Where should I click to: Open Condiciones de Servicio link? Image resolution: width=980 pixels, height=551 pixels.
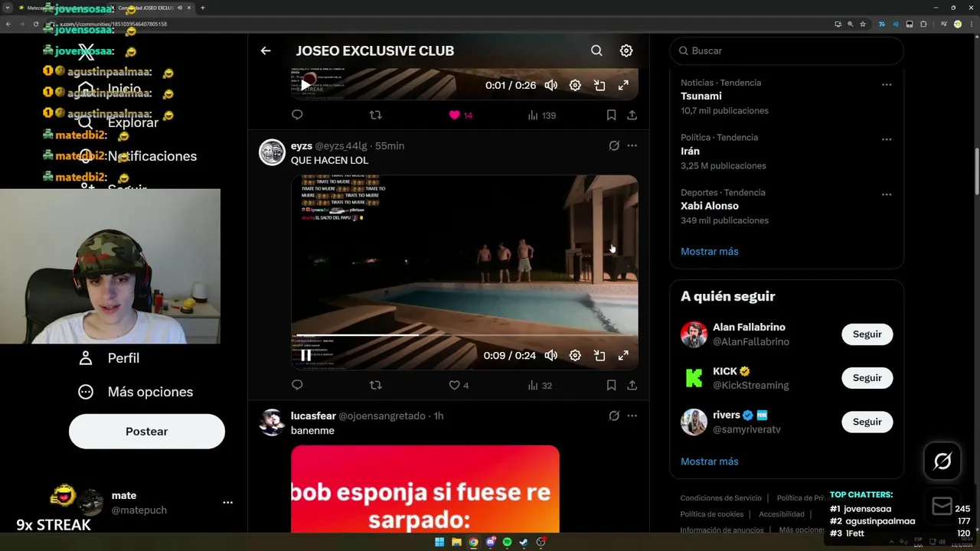click(x=721, y=498)
